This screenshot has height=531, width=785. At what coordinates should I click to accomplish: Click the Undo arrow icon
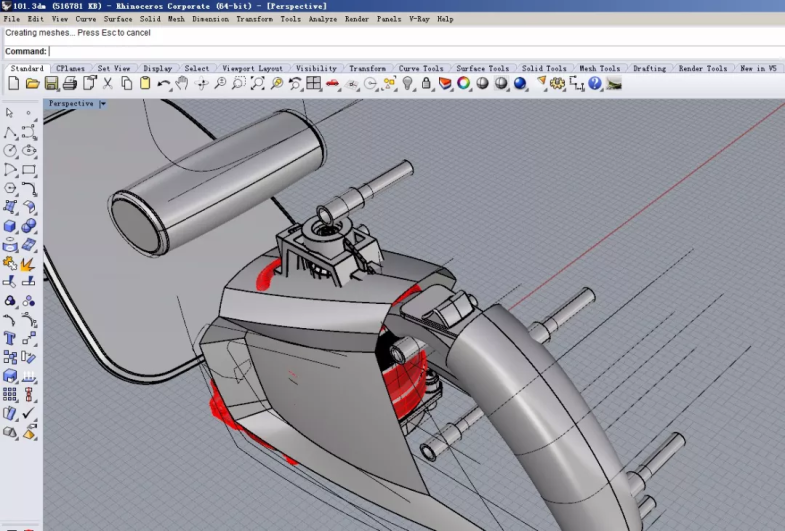click(163, 84)
